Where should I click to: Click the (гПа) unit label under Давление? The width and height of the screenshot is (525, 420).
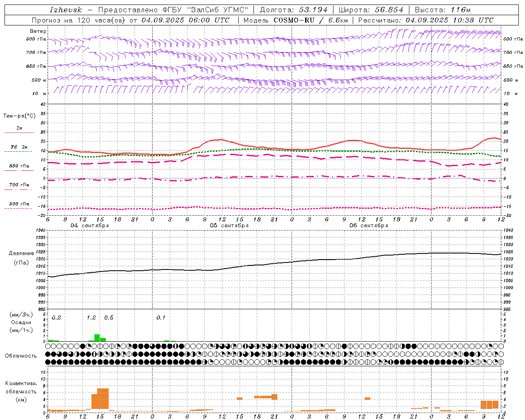pos(21,263)
